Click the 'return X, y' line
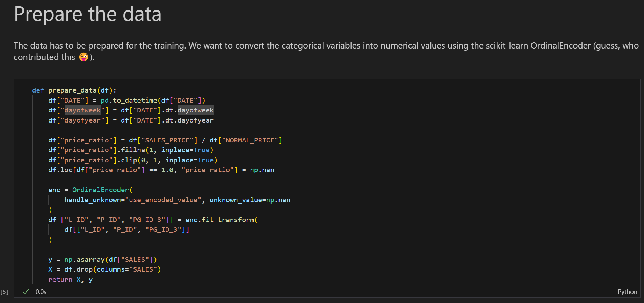The height and width of the screenshot is (303, 644). (70, 280)
